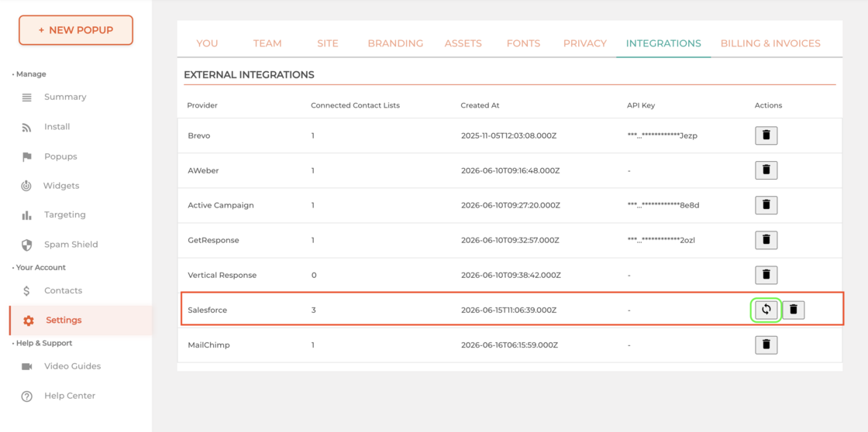Go to the BRANDING tab
Screen dimensions: 868x432
395,43
